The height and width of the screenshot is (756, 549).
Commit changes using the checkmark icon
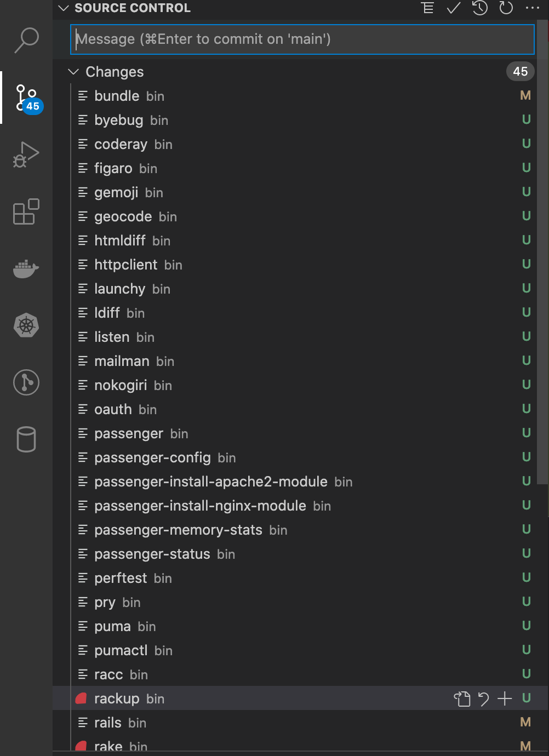click(454, 8)
